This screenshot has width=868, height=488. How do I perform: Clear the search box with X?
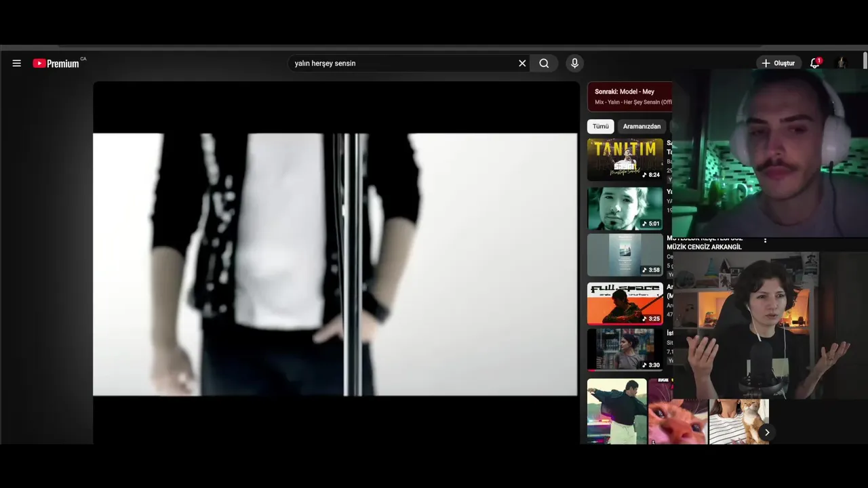coord(522,63)
